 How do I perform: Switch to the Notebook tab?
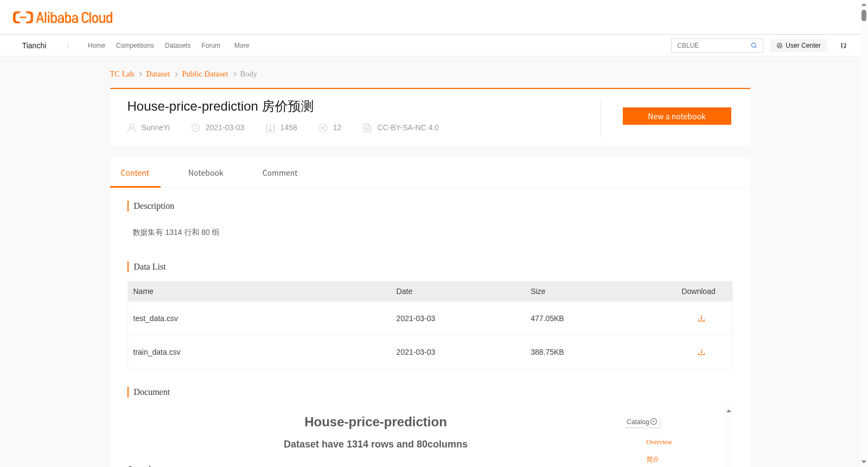tap(206, 173)
